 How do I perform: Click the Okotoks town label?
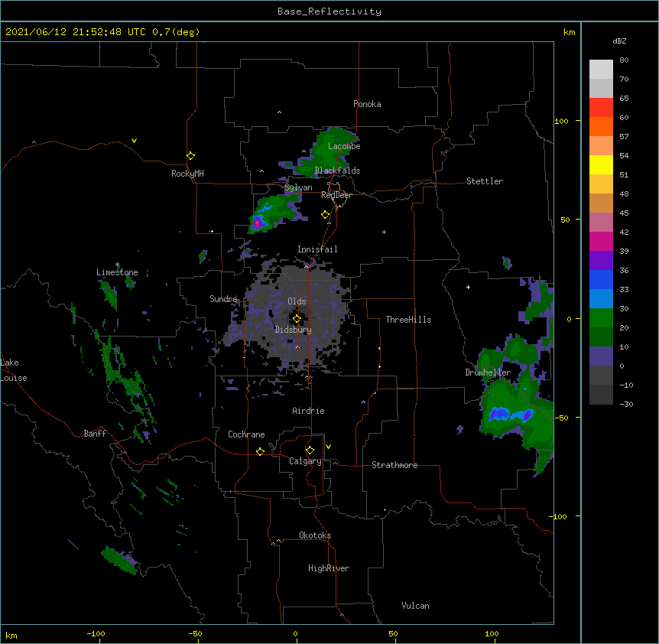coord(315,535)
